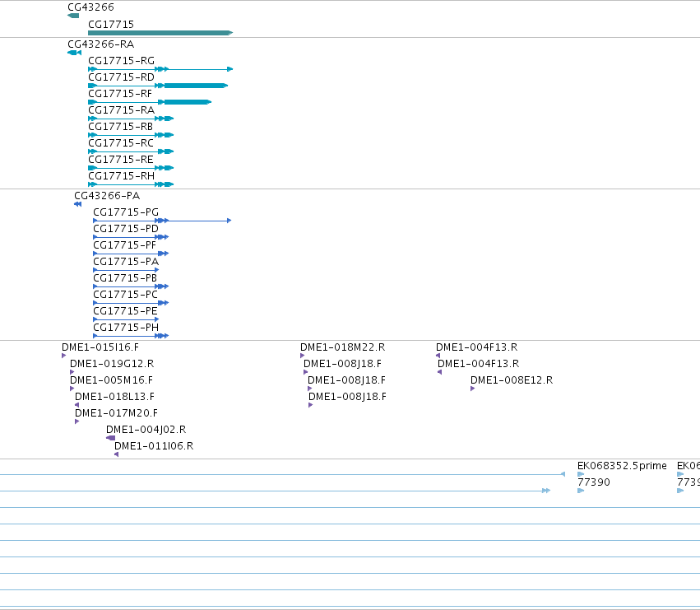This screenshot has width=700, height=610.
Task: Click the CG17715-RH transcript label
Action: tap(121, 176)
